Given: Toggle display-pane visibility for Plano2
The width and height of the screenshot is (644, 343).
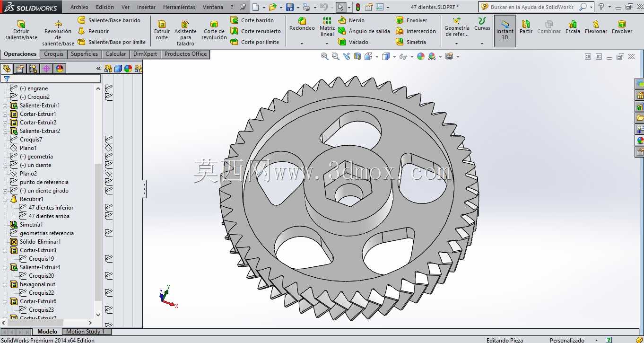Looking at the screenshot, I should pos(109,174).
